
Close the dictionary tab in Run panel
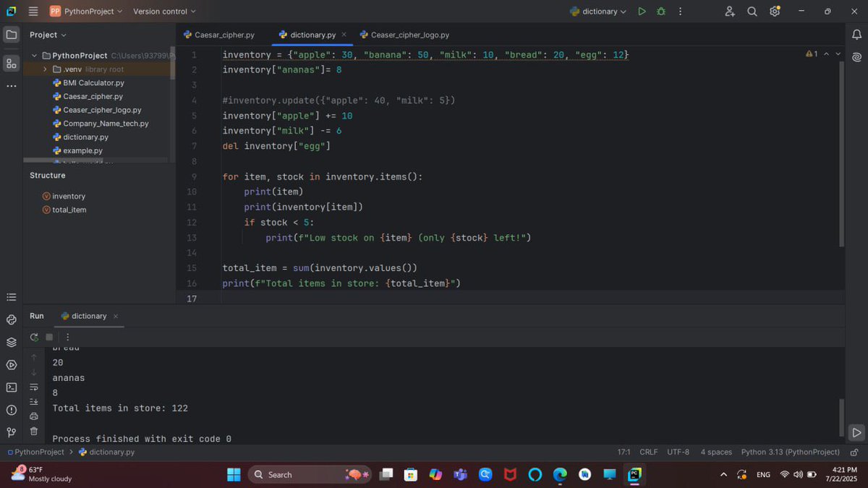tap(116, 316)
